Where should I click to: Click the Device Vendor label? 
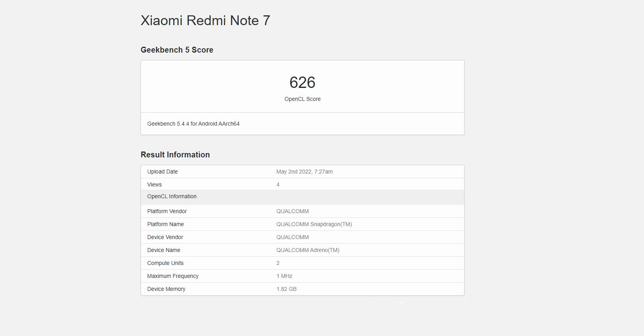click(x=165, y=237)
